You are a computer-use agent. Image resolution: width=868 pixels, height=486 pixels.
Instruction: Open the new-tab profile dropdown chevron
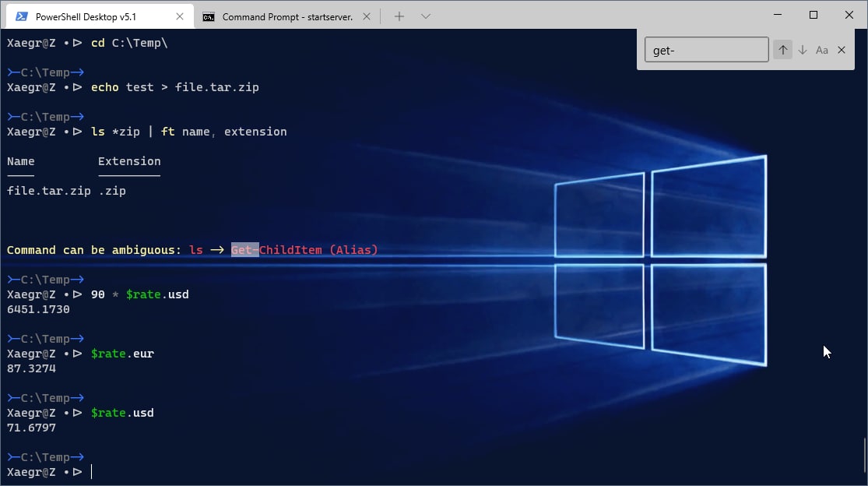pos(425,16)
